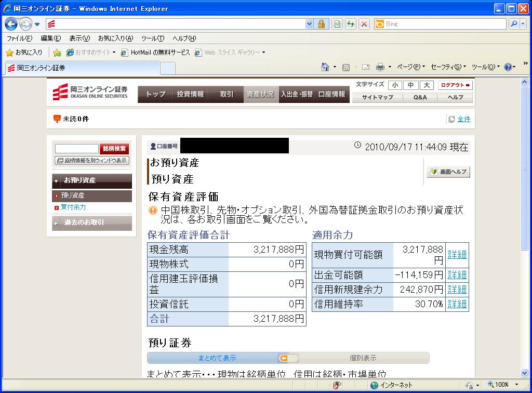Click the Add to Favorites bar star icon
The image size is (532, 393).
coord(57,53)
